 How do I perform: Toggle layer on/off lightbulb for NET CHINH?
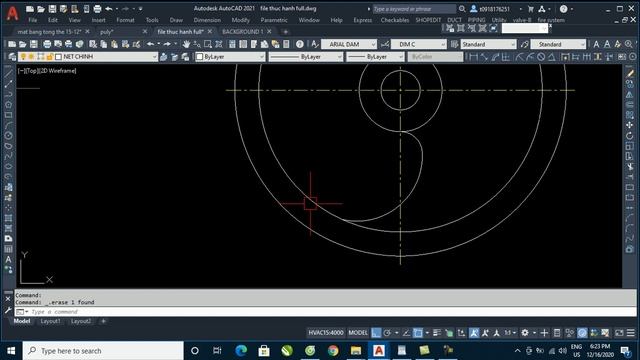[x=23, y=57]
